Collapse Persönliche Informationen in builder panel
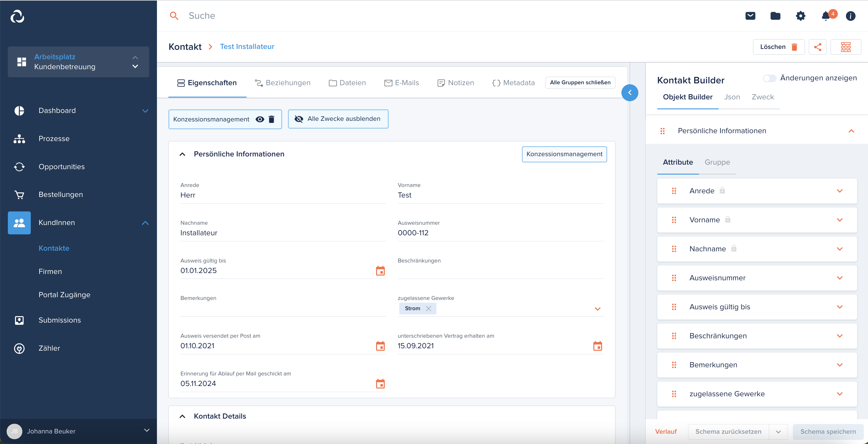The height and width of the screenshot is (444, 868). click(851, 131)
